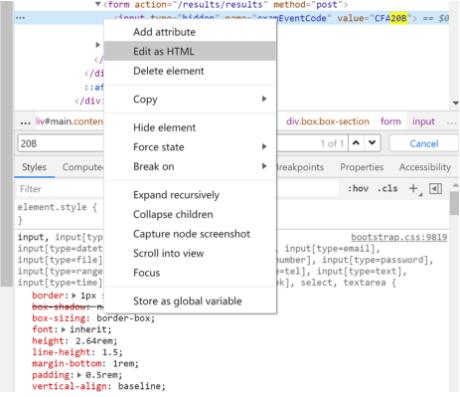
Task: Open the Accessibility tab
Action: pos(425,167)
